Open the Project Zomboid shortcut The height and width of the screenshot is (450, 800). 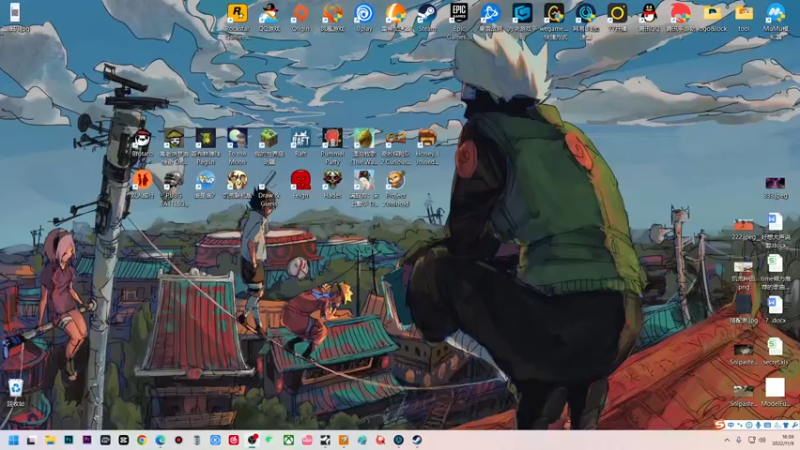click(395, 181)
